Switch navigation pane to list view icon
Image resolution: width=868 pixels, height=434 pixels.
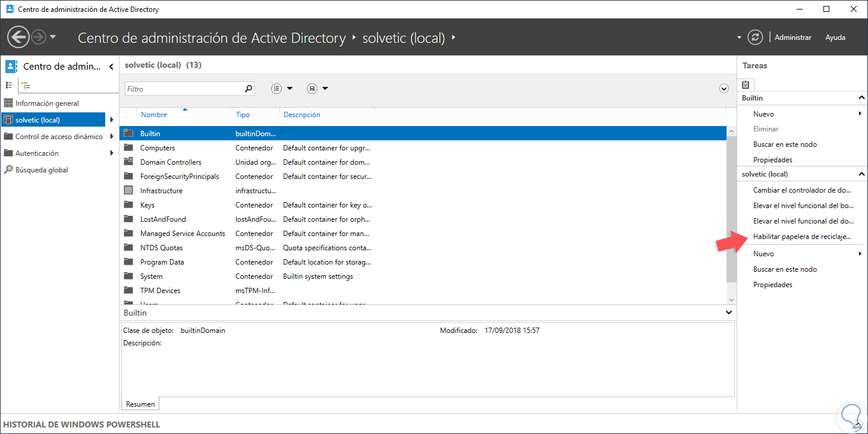10,85
